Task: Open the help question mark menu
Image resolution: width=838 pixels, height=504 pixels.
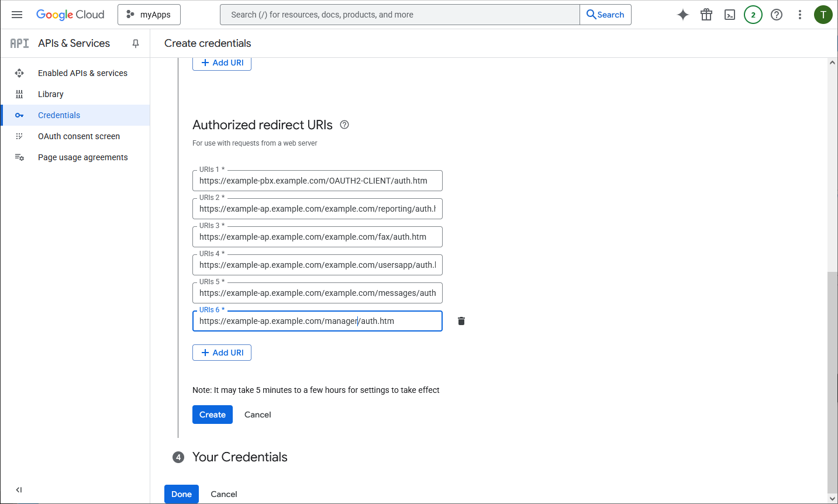Action: click(x=777, y=15)
